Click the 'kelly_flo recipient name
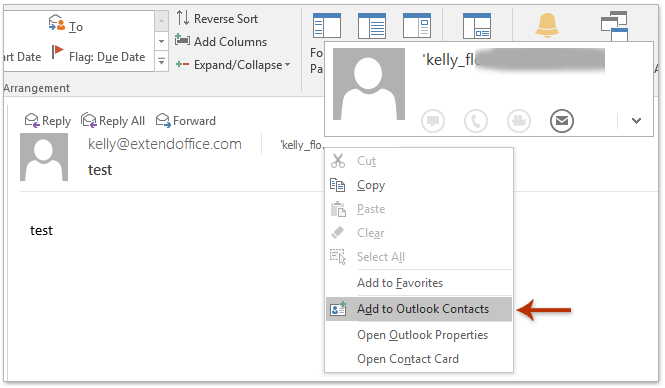The width and height of the screenshot is (665, 388). (x=302, y=145)
